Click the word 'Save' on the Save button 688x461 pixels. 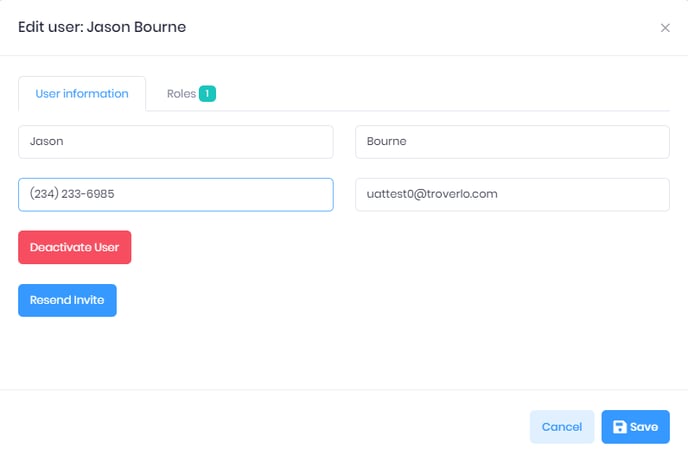644,427
